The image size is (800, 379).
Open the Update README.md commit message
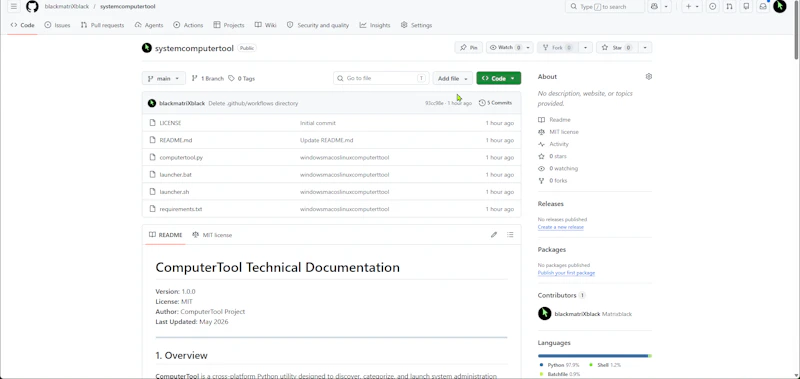point(327,140)
